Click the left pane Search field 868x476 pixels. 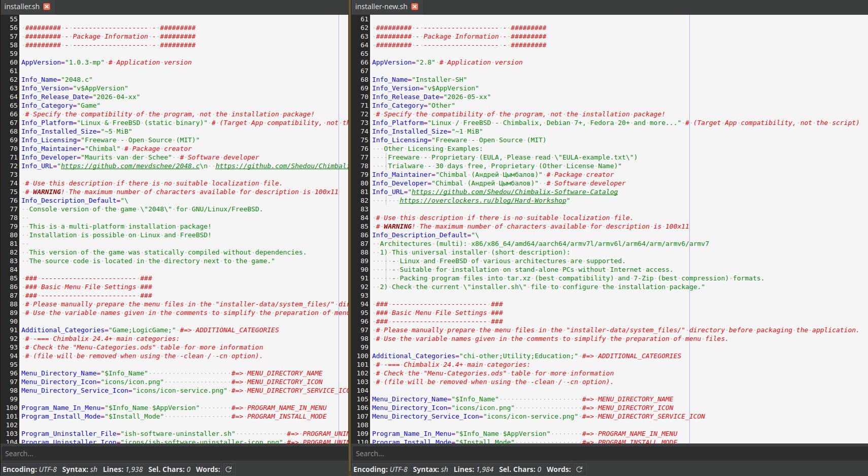point(174,454)
